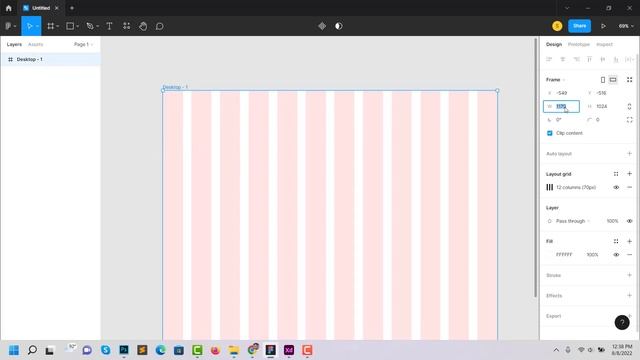Viewport: 640px width, 360px height.
Task: Toggle fill visibility eye icon
Action: 616,255
